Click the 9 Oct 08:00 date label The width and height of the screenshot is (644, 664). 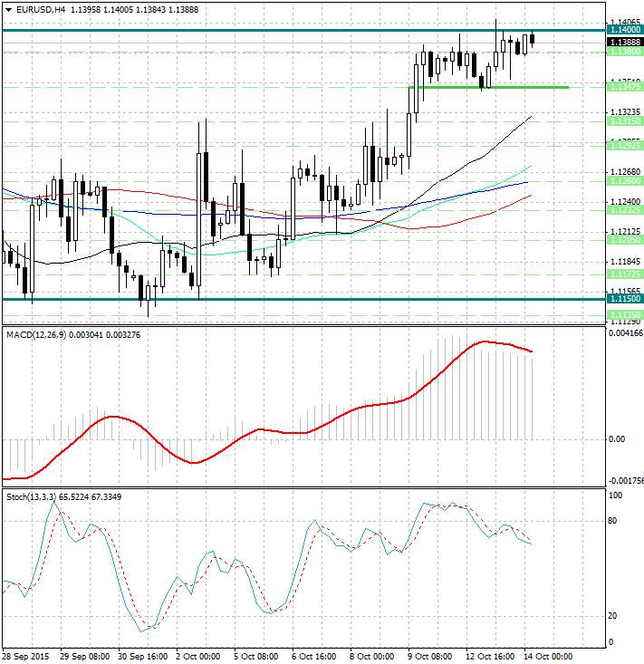(x=429, y=657)
